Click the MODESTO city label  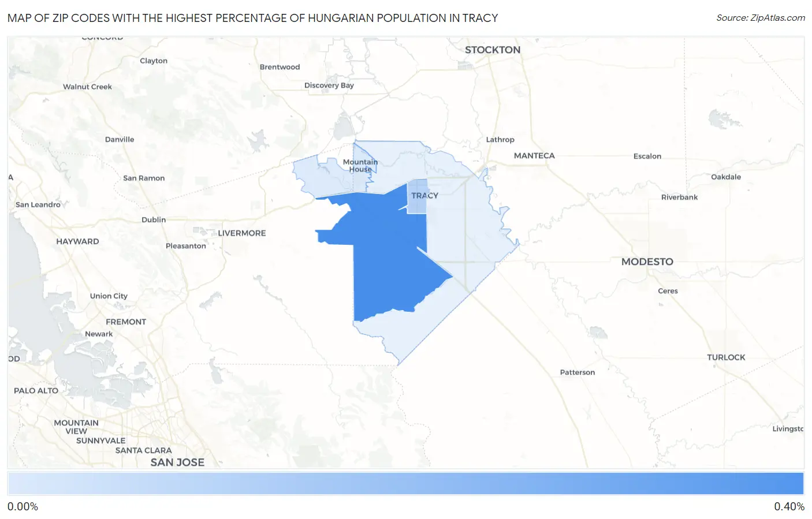point(647,262)
